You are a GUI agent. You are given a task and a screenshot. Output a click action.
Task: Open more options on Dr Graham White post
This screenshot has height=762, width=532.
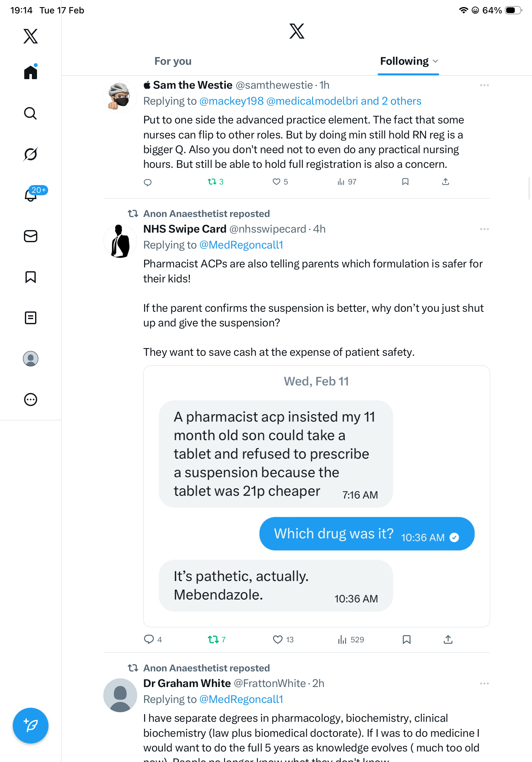(484, 684)
